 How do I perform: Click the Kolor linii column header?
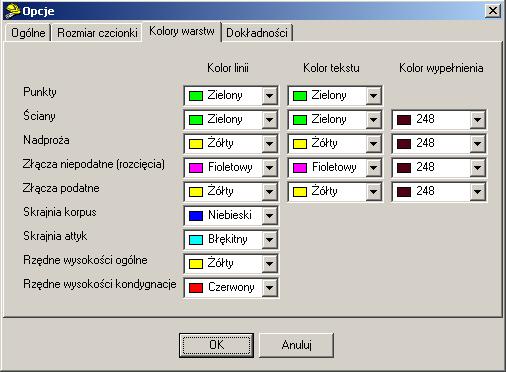(x=228, y=68)
